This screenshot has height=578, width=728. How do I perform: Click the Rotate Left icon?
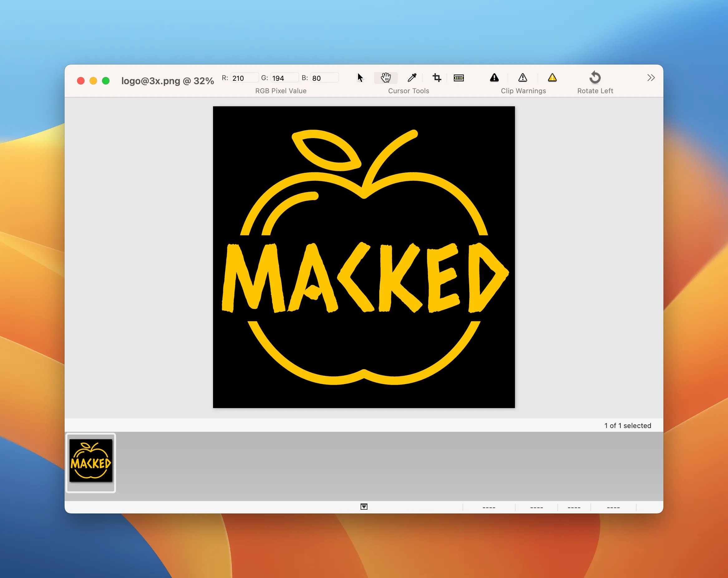(x=595, y=78)
